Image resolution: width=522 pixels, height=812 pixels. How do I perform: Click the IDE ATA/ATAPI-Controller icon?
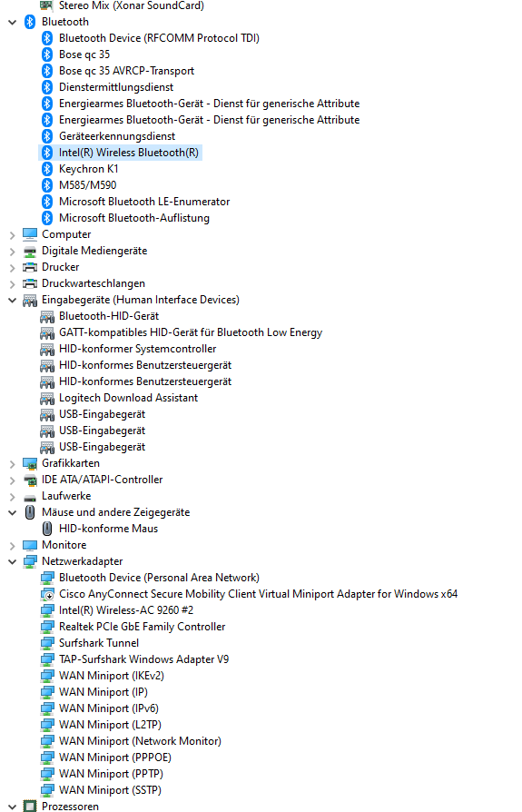(30, 480)
